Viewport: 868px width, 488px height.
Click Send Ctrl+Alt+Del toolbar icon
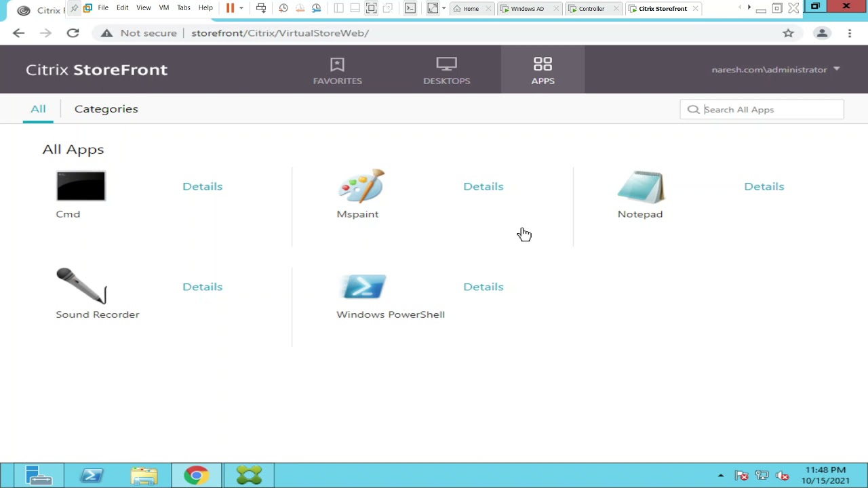click(x=261, y=8)
